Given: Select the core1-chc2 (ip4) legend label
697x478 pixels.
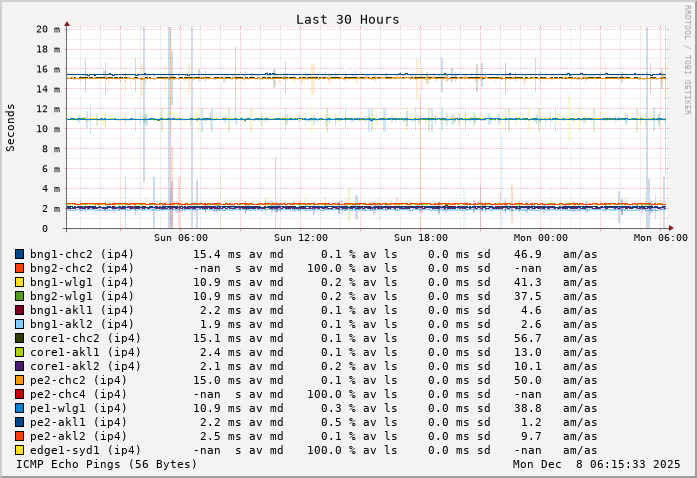Looking at the screenshot, I should [85, 338].
